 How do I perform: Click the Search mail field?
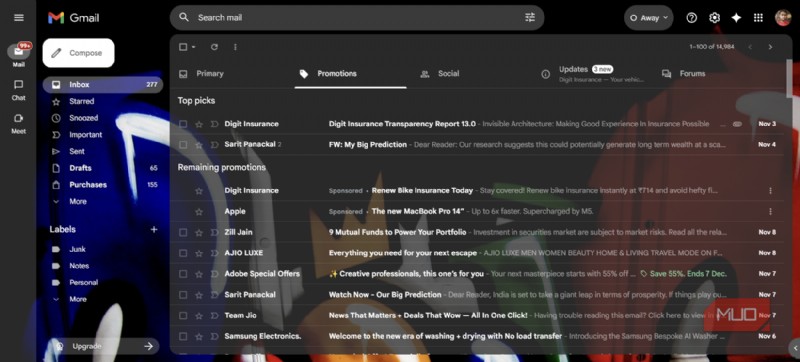pyautogui.click(x=357, y=18)
